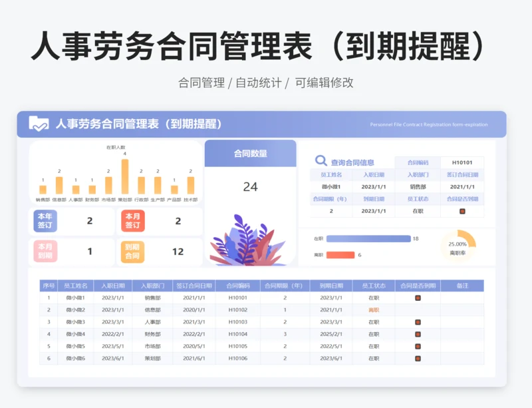Screen dimensions: 532x408
Task: Click the magnifier icon beside 查询合同信息
Action: (x=321, y=161)
